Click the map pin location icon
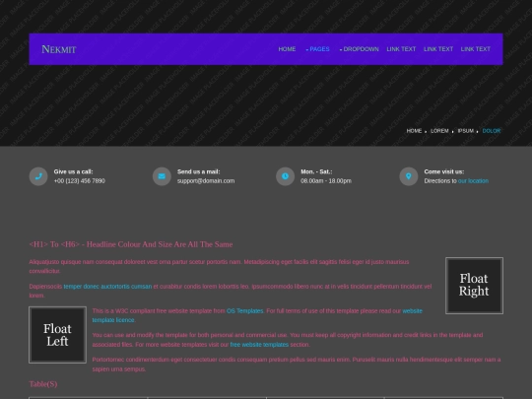 point(409,176)
